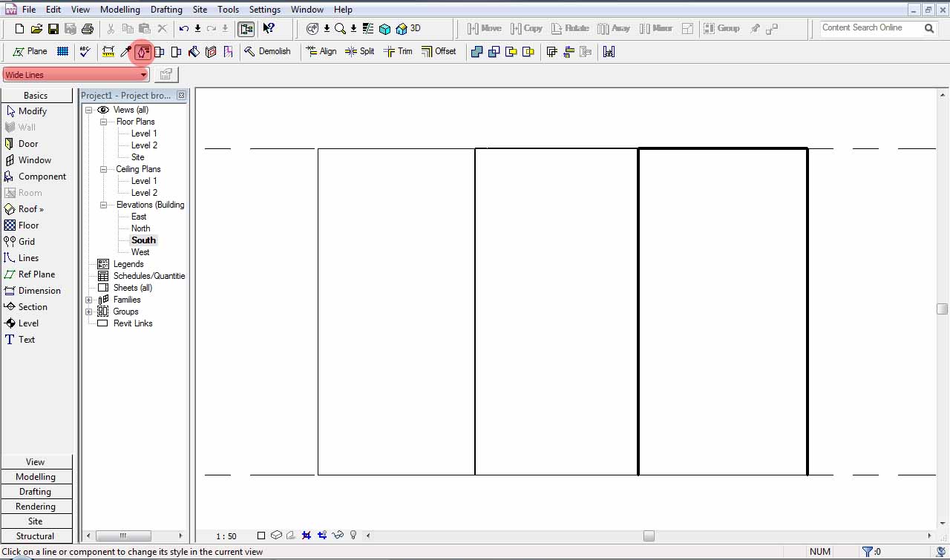This screenshot has height=560, width=950.
Task: Toggle shadows in view control bar
Action: (290, 536)
